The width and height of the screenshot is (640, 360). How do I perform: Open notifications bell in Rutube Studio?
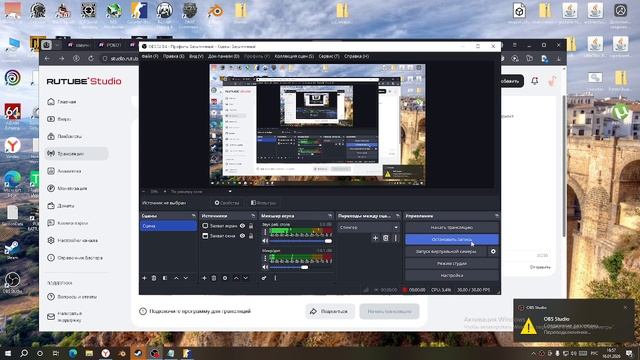535,81
